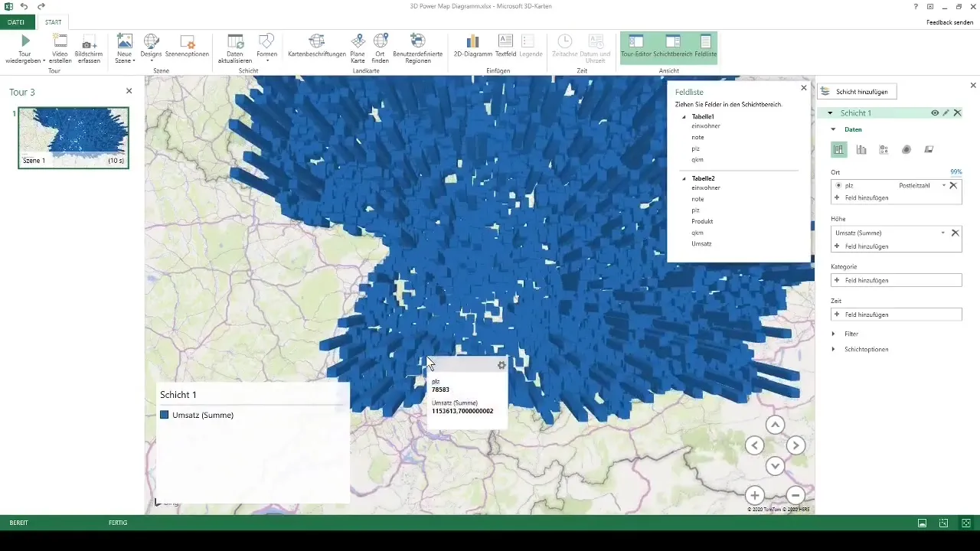The image size is (980, 551).
Task: Click Video erstellen in ribbon
Action: (60, 49)
